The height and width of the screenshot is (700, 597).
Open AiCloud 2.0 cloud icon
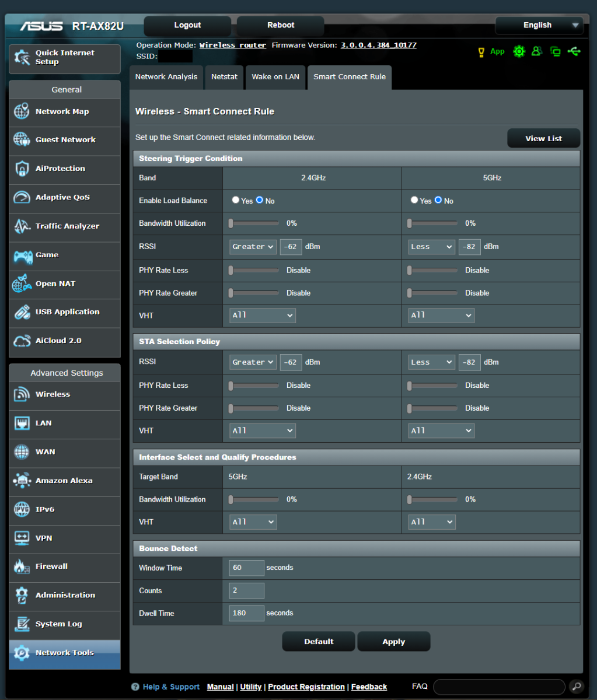tap(22, 341)
